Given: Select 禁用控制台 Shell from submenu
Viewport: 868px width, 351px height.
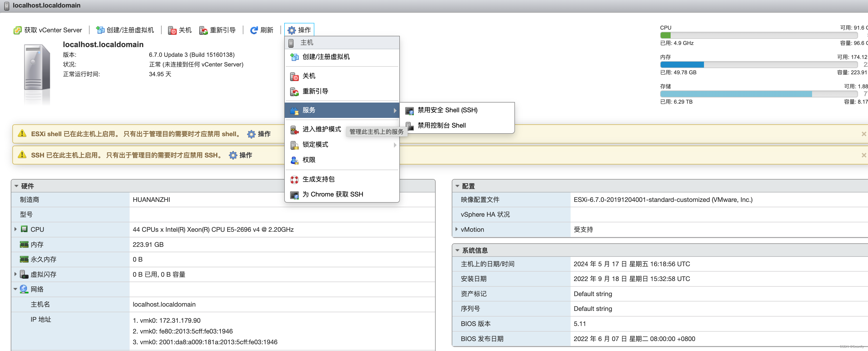Looking at the screenshot, I should click(x=442, y=125).
